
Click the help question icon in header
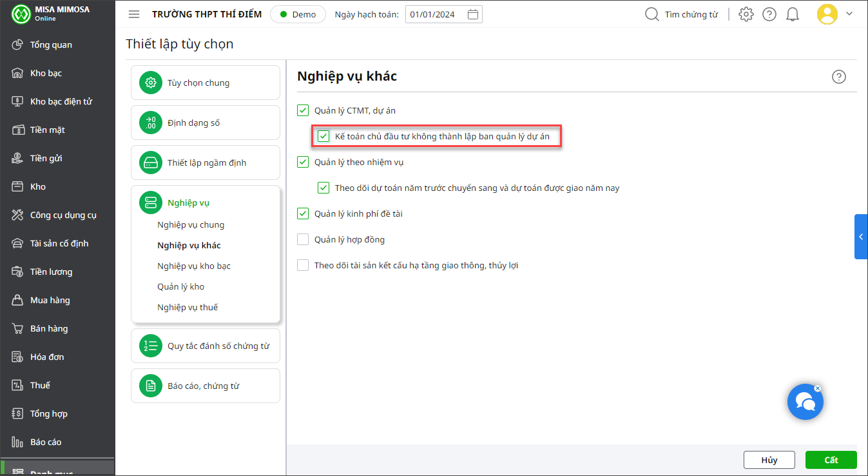pyautogui.click(x=769, y=14)
